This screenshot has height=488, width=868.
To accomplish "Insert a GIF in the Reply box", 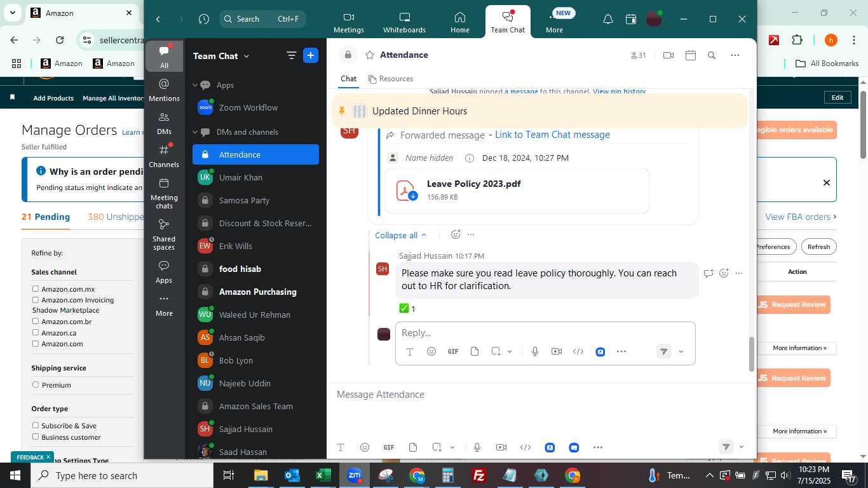I will coord(453,351).
